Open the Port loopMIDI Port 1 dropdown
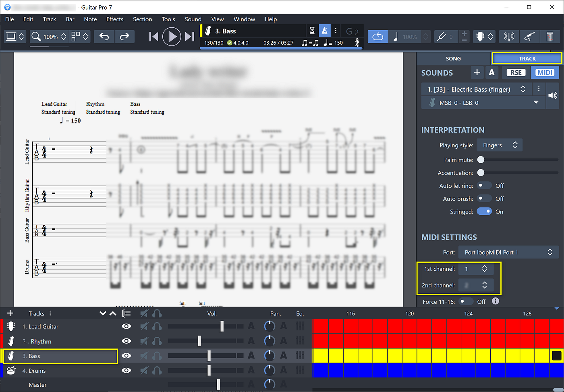 click(509, 252)
